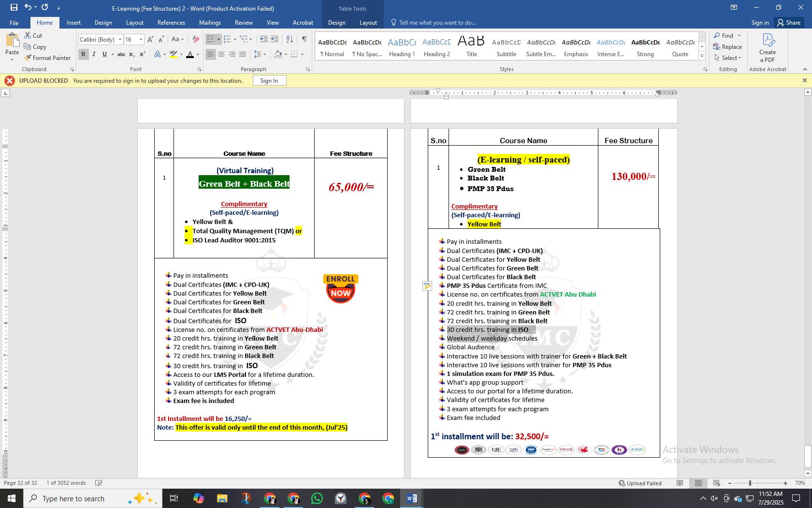Click the Find button
The width and height of the screenshot is (812, 508).
pos(723,35)
